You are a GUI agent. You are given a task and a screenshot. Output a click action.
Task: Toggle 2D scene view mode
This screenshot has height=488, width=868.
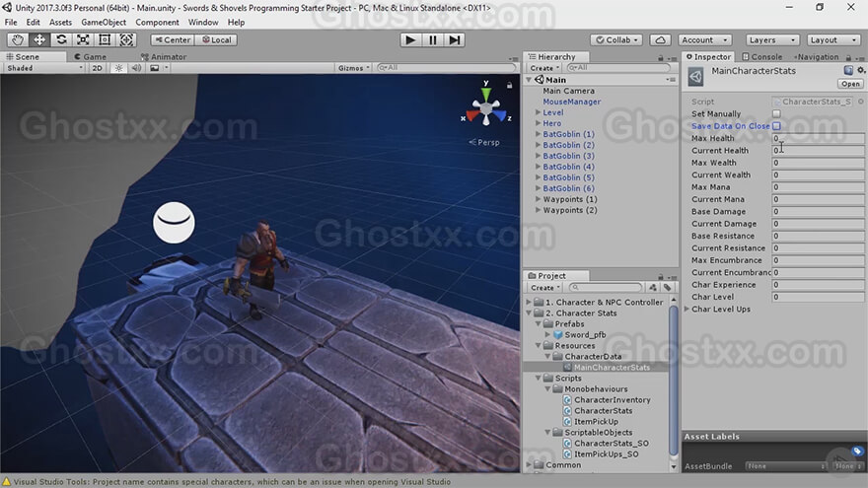pos(97,68)
